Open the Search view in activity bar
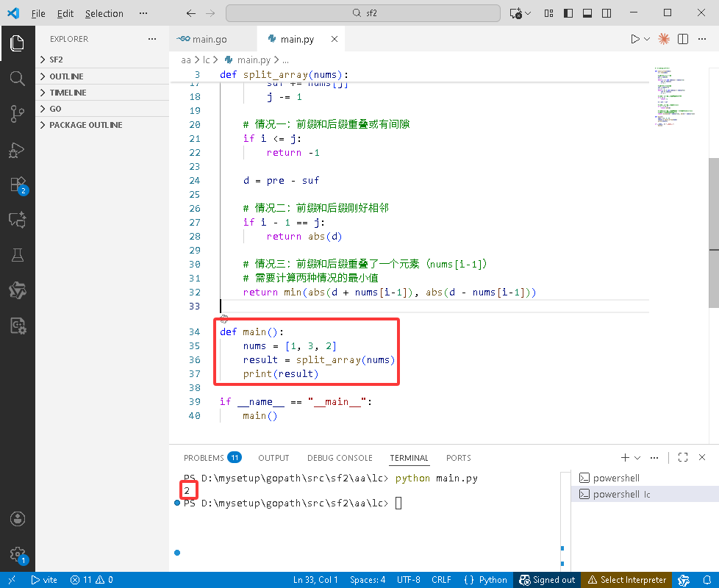This screenshot has width=719, height=588. click(x=18, y=79)
